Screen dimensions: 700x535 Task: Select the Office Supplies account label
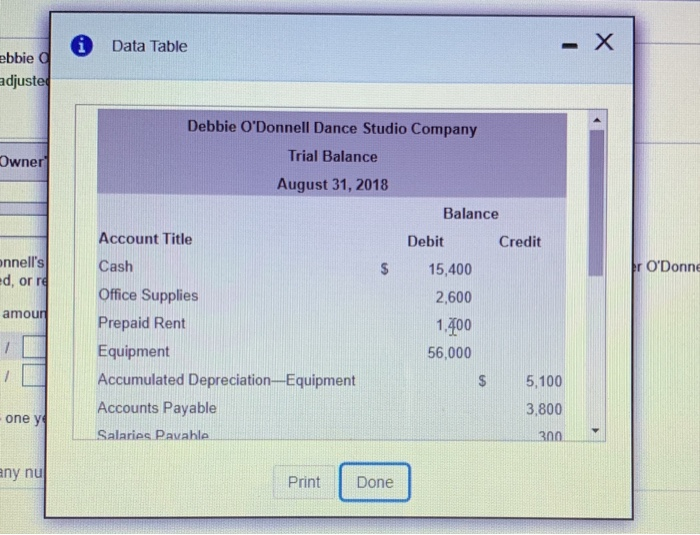pyautogui.click(x=148, y=295)
